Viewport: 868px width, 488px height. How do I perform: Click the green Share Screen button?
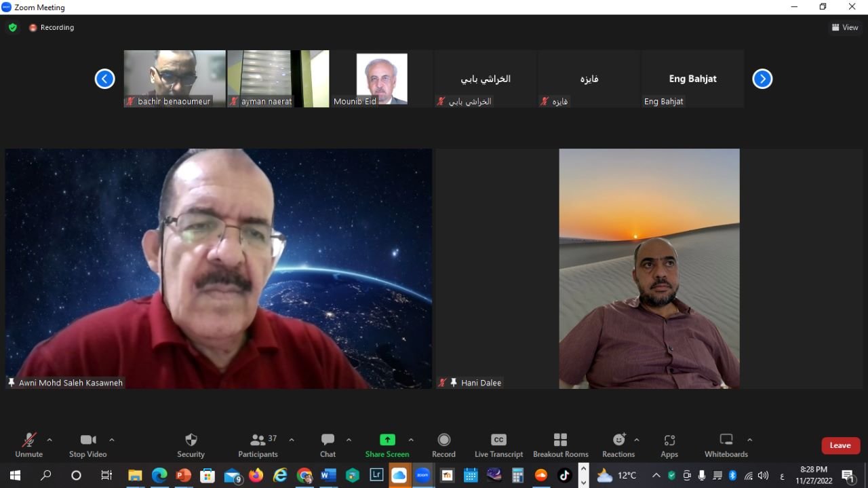[387, 445]
